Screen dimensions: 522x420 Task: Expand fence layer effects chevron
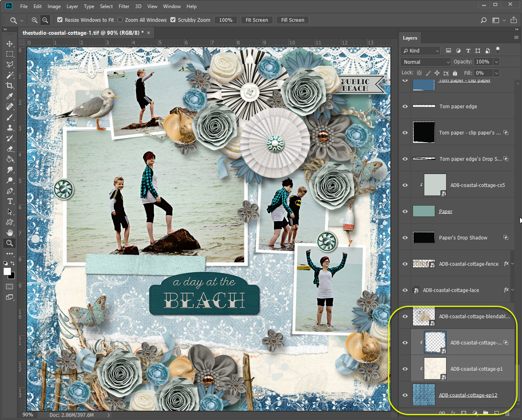(x=512, y=264)
